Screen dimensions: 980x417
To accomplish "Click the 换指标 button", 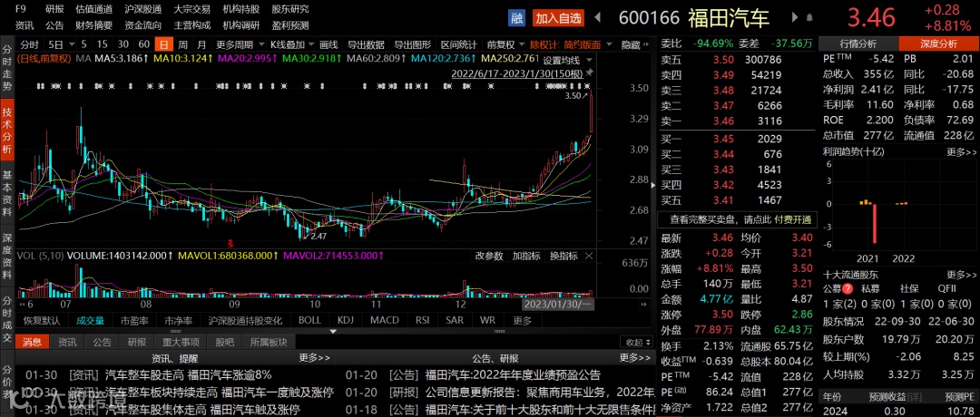I will [x=563, y=256].
